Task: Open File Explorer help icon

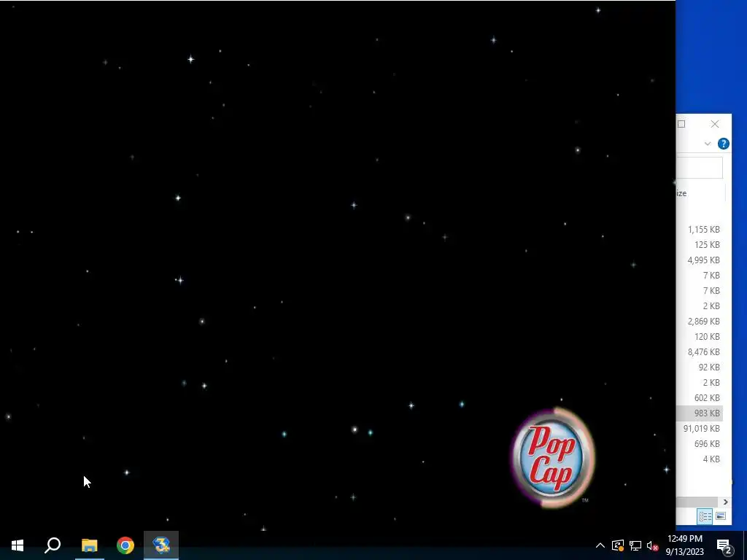Action: [x=723, y=144]
